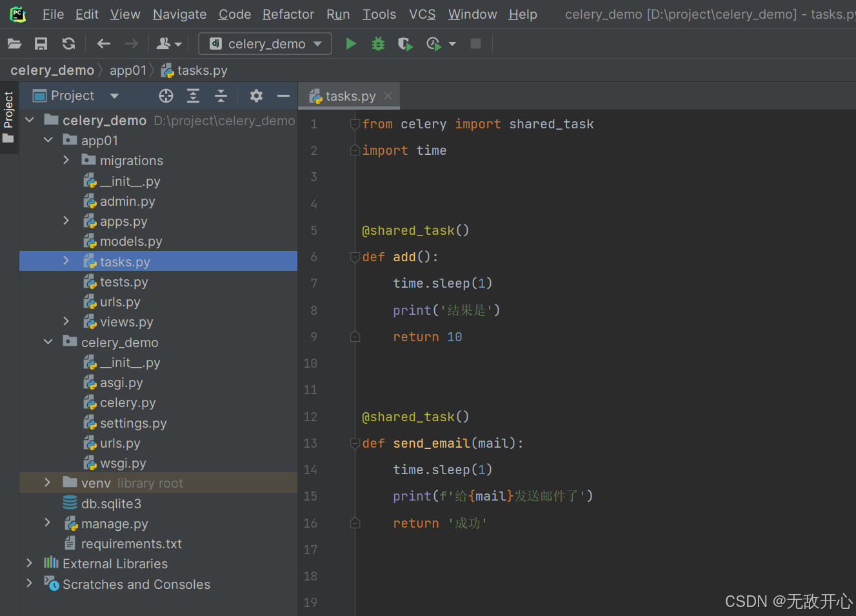Screen dimensions: 856x616
Task: Click the Select Opened File target icon
Action: (x=166, y=96)
